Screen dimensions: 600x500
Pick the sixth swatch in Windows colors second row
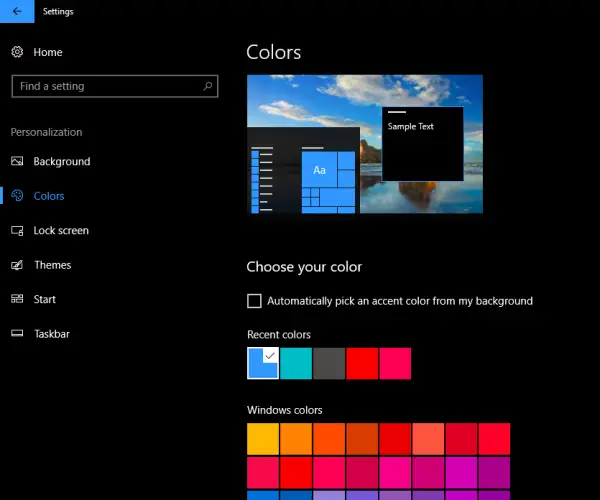pyautogui.click(x=428, y=472)
